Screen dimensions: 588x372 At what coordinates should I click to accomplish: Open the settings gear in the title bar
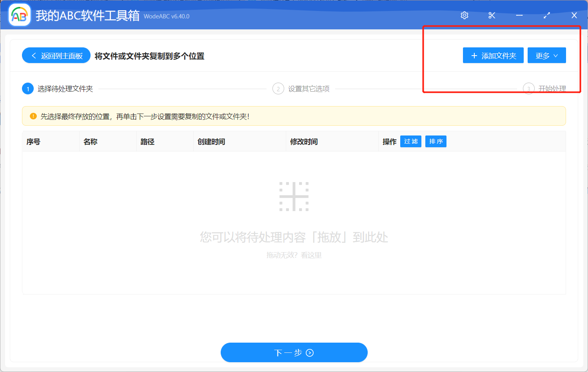pos(464,15)
